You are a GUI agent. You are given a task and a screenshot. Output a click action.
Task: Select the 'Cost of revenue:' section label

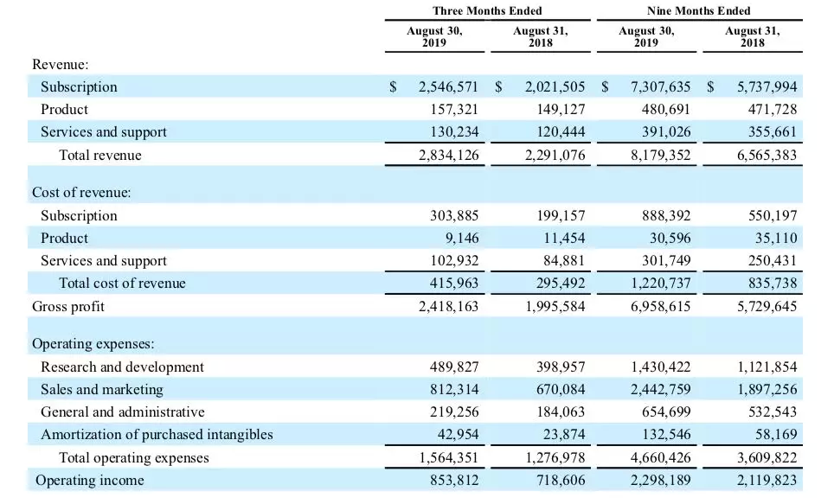point(81,193)
